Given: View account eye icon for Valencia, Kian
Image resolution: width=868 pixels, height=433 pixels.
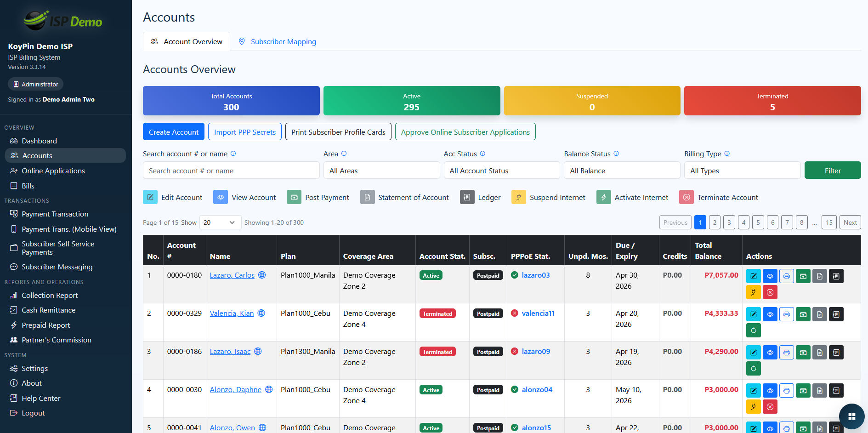Looking at the screenshot, I should point(770,314).
